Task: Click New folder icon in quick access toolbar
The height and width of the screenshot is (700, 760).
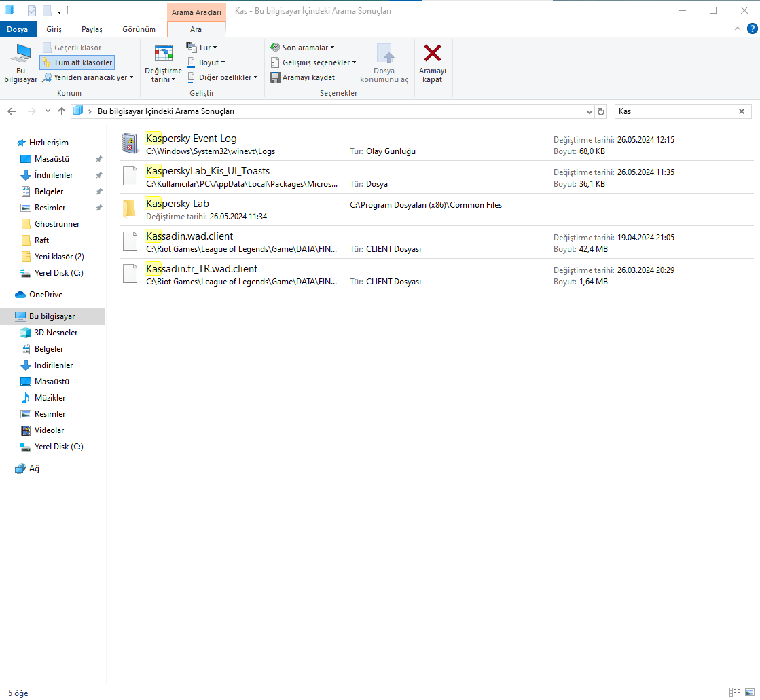Action: coord(47,11)
